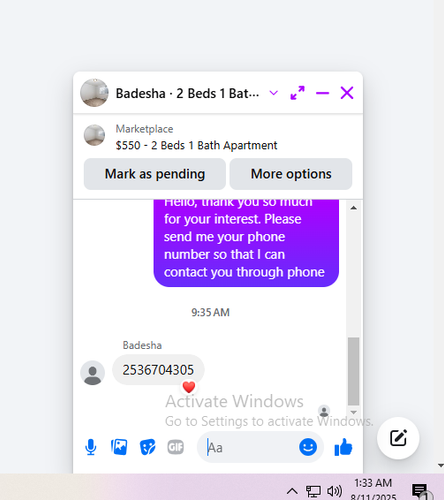
Task: Click the scrollbar down arrow in chat
Action: point(354,412)
